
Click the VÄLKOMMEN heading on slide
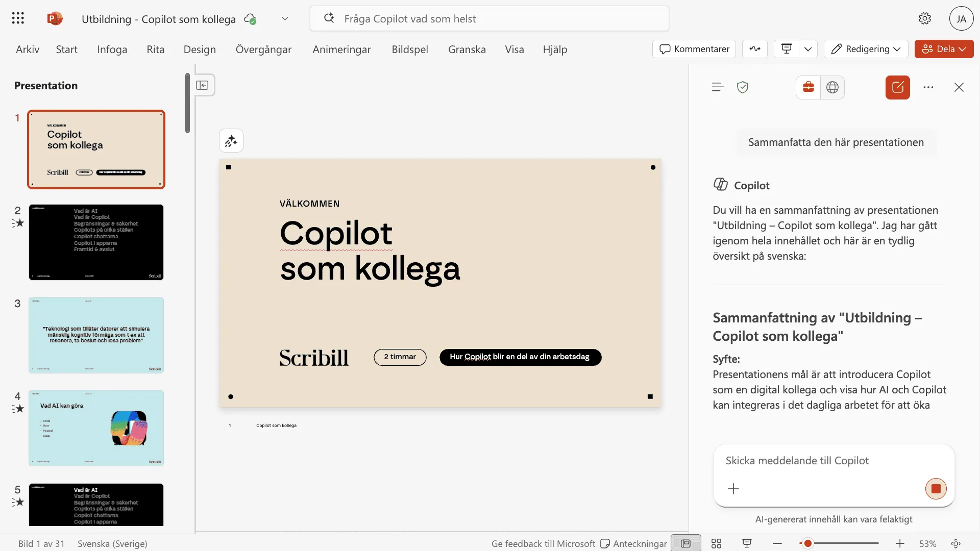pyautogui.click(x=309, y=204)
